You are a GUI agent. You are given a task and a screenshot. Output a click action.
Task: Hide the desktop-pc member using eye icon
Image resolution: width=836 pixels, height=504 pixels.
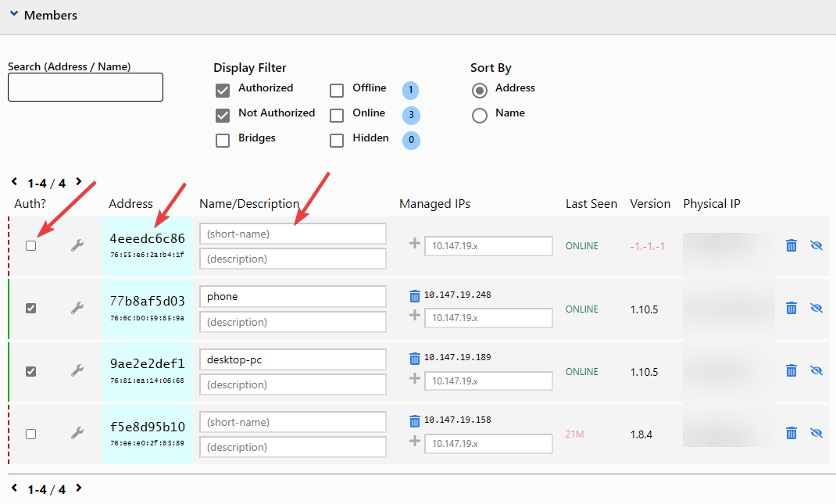[816, 370]
